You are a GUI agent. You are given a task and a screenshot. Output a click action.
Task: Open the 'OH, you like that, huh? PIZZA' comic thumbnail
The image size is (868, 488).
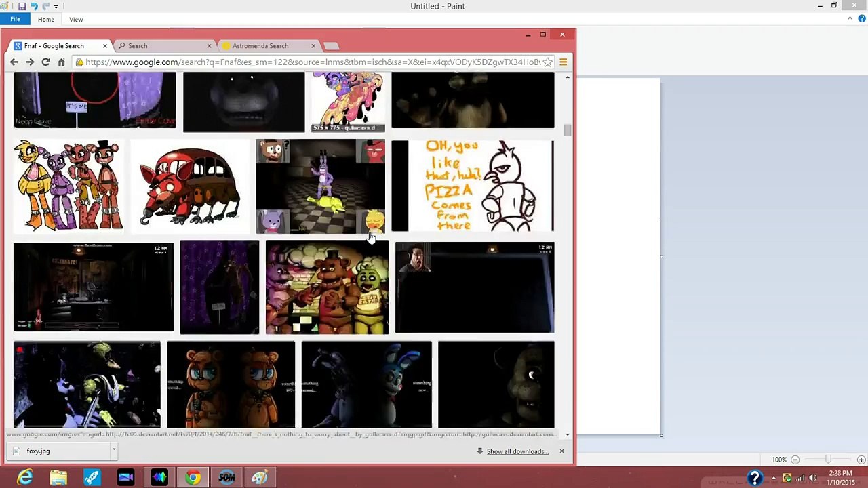pos(473,186)
